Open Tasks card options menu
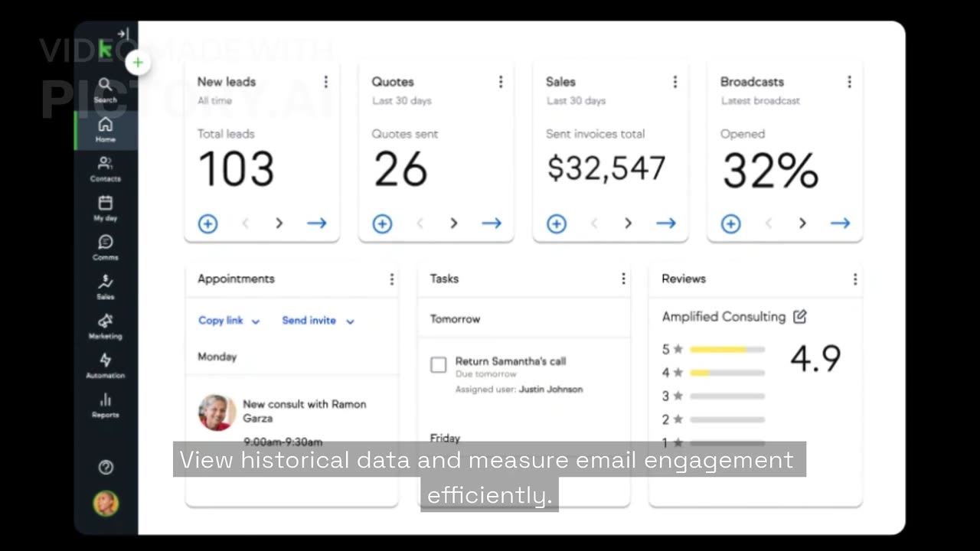This screenshot has width=980, height=551. click(x=623, y=279)
